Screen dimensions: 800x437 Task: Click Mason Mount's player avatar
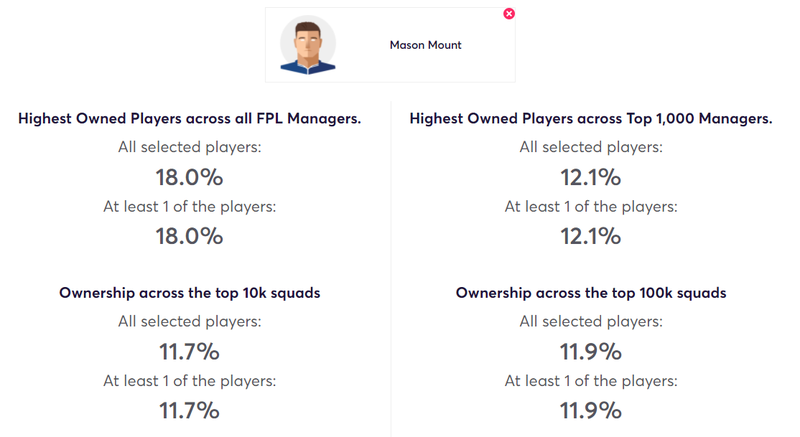click(308, 45)
